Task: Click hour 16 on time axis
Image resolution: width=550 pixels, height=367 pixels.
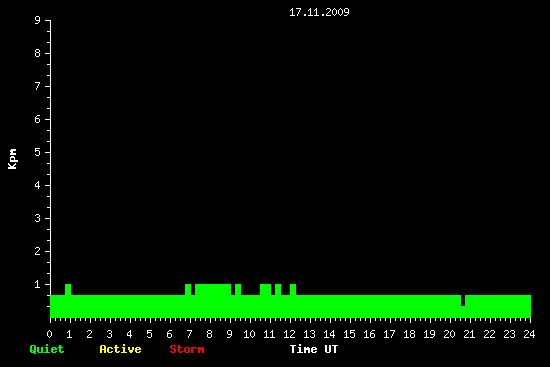Action: (x=369, y=334)
